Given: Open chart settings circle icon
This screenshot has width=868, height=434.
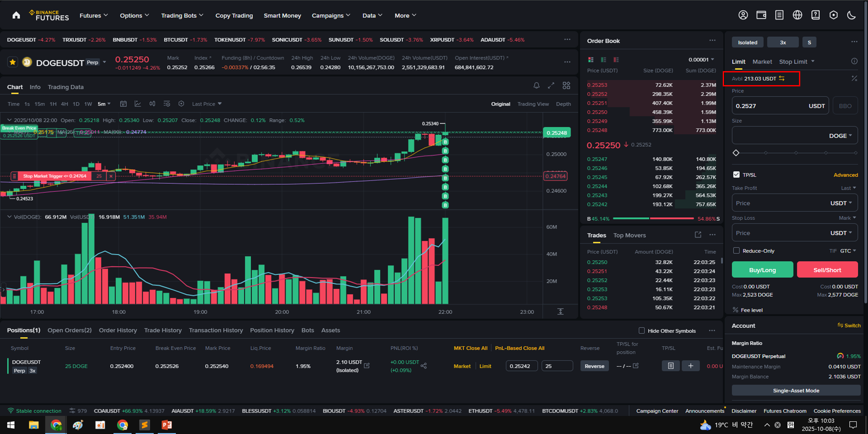Looking at the screenshot, I should (x=181, y=104).
